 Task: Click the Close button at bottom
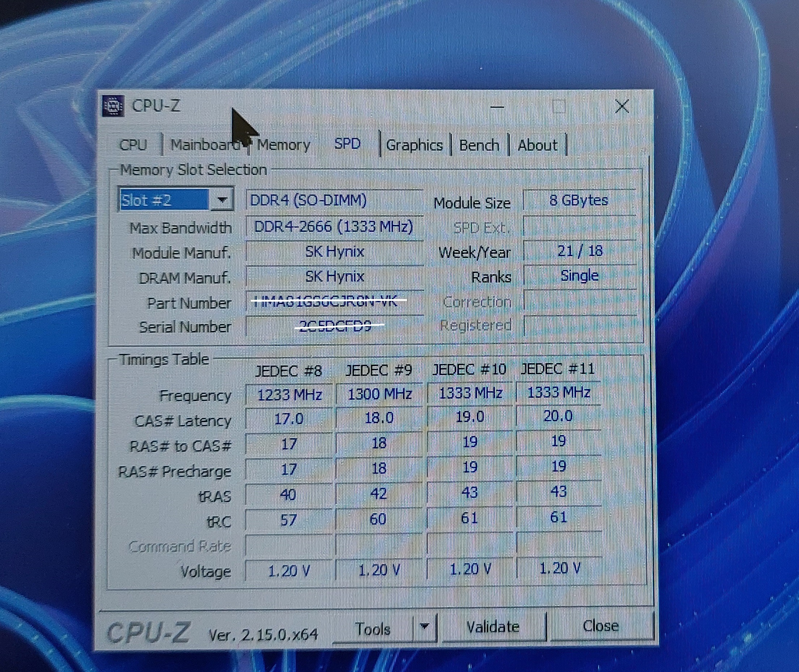[x=601, y=626]
